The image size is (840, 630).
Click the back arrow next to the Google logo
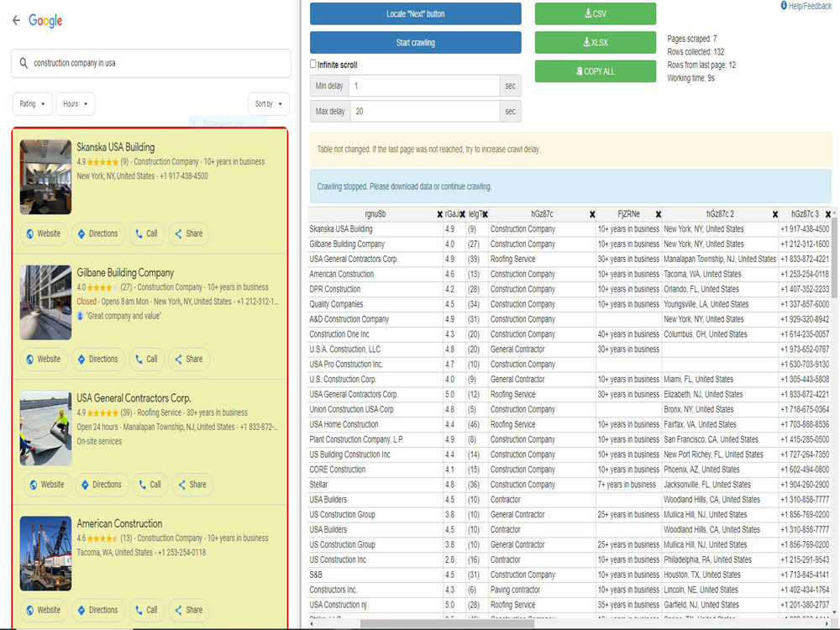(16, 21)
